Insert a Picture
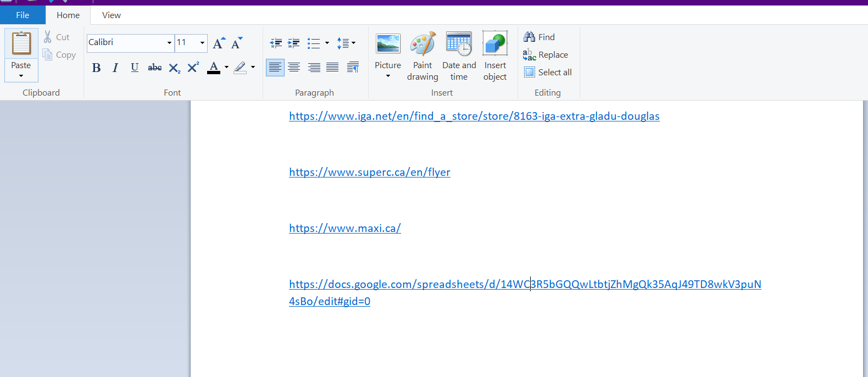Viewport: 868px width, 377px height. point(388,49)
